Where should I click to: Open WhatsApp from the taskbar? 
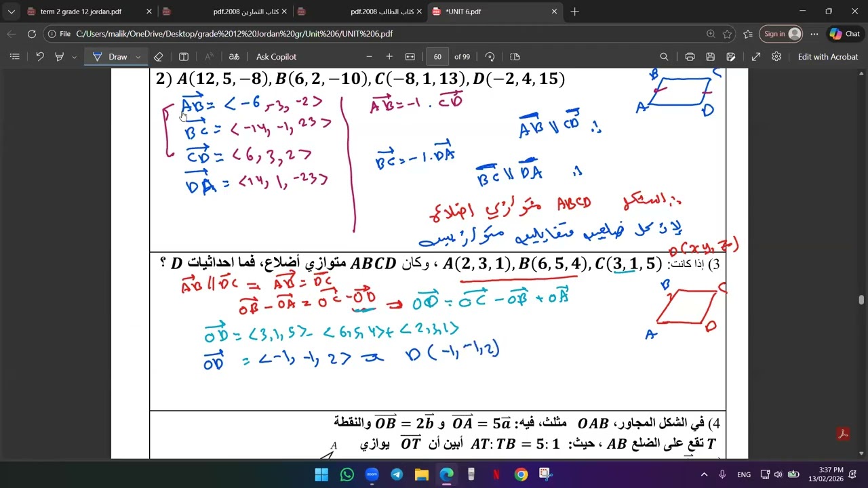pos(347,474)
